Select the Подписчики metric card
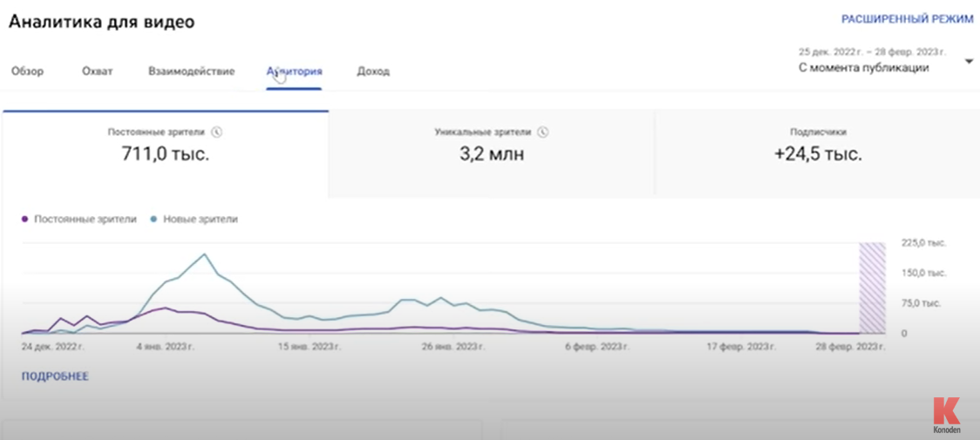 tap(818, 153)
